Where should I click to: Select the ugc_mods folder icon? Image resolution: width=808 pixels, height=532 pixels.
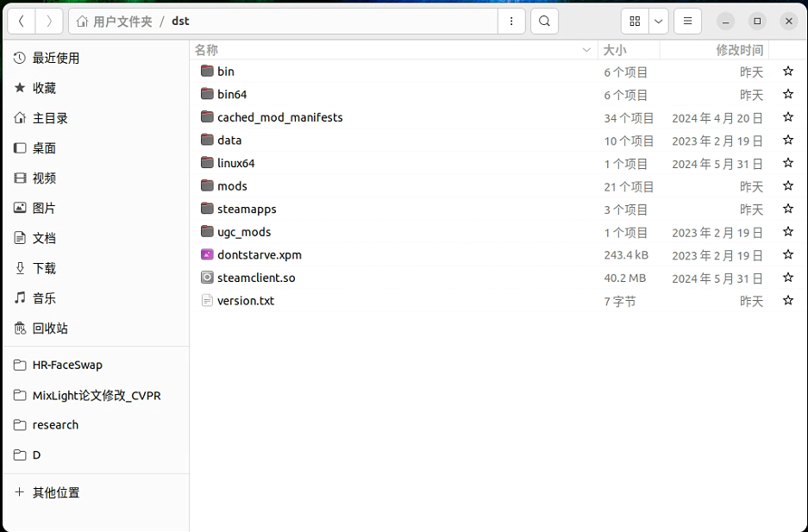click(207, 231)
